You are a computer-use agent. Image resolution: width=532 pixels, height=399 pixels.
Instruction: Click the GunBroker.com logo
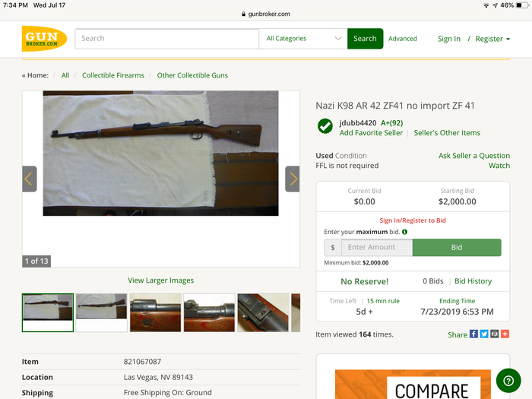coord(44,39)
